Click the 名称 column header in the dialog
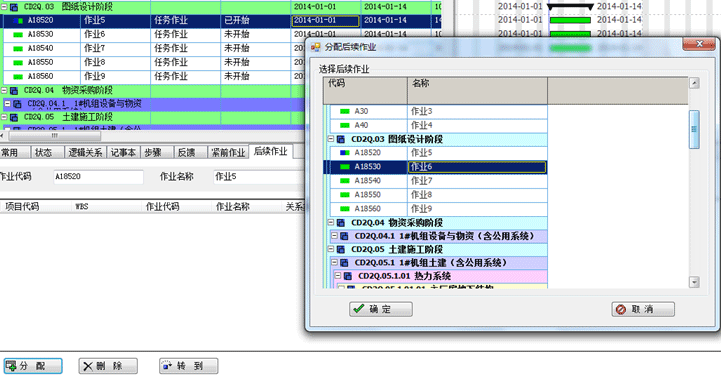This screenshot has width=721, height=383. click(x=477, y=90)
